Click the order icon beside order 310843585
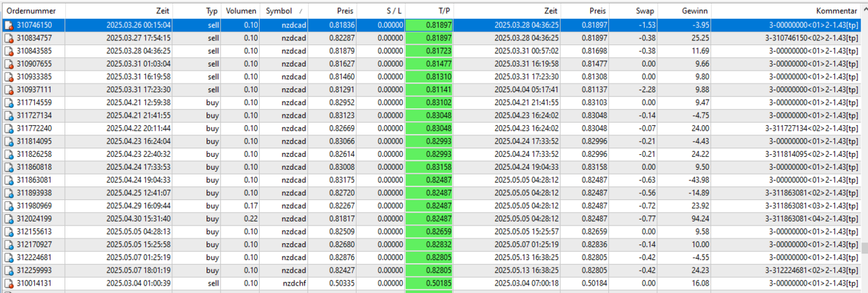868x293 pixels. tap(9, 51)
